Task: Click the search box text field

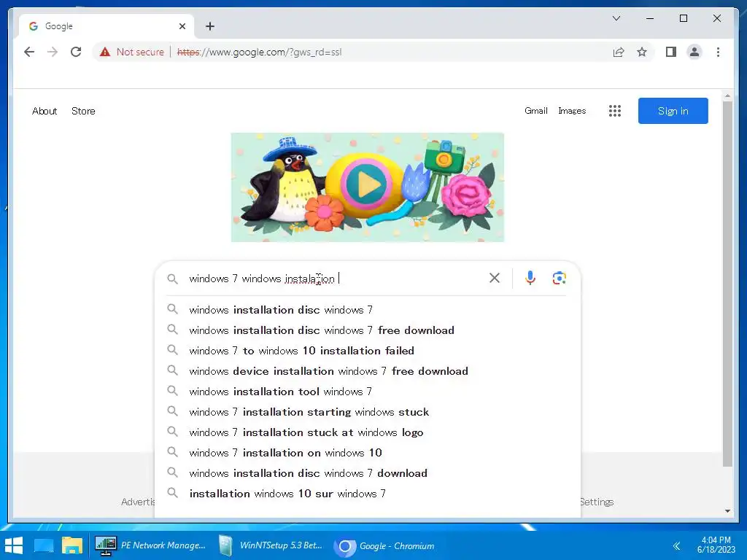Action: (x=333, y=279)
